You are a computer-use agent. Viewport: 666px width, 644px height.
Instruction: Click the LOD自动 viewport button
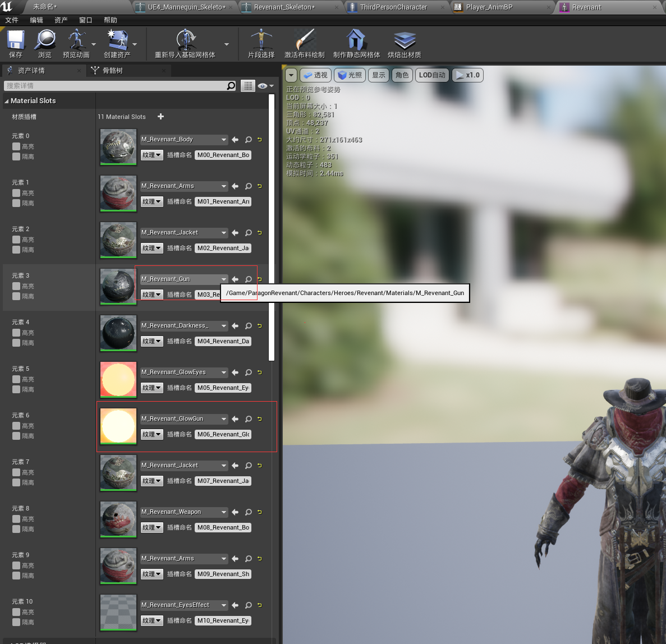(432, 75)
